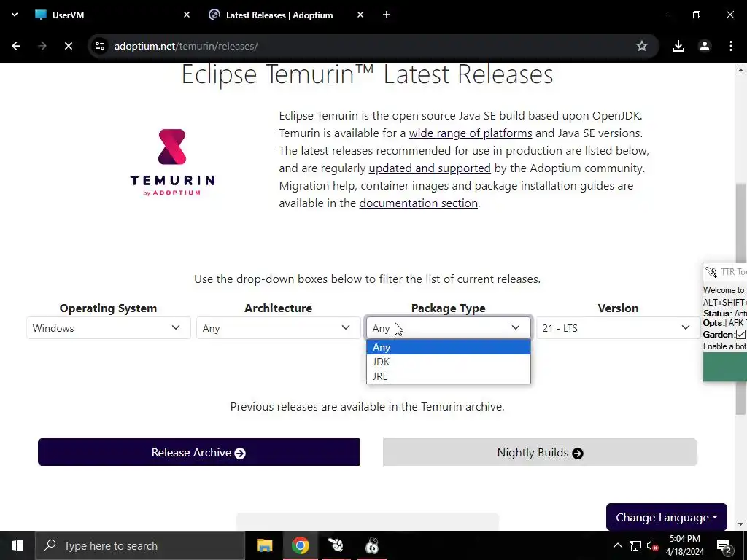
Task: Switch to the Latest Releases | Adoptium tab
Action: tap(285, 15)
